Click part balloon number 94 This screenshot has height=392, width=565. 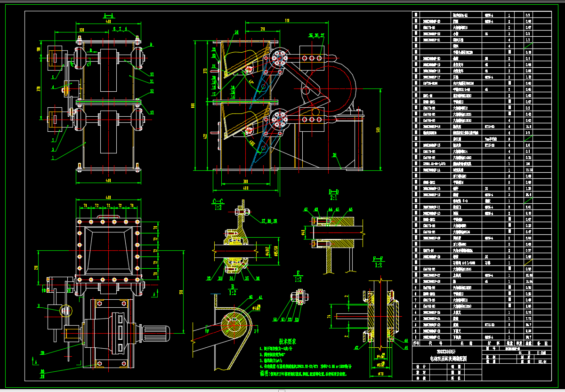pos(236,32)
